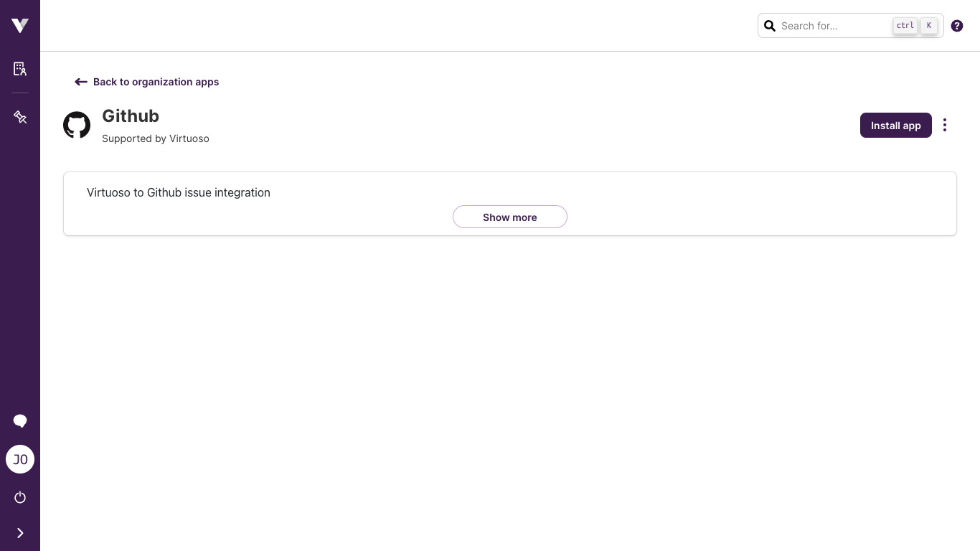
Task: Click Virtuoso to Github issue integration text
Action: (x=179, y=192)
